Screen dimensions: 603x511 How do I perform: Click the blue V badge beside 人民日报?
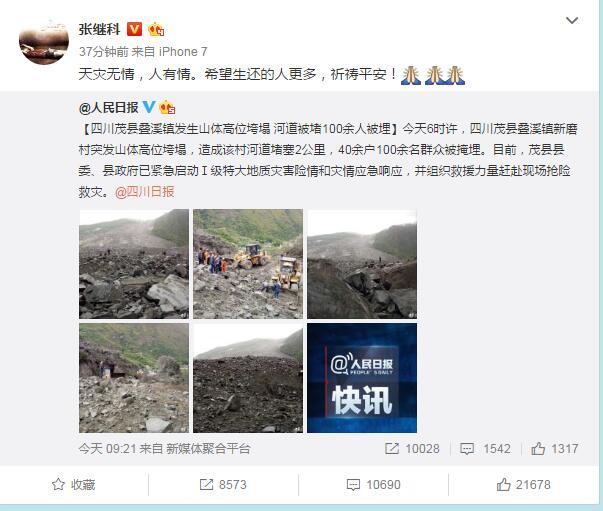click(149, 107)
